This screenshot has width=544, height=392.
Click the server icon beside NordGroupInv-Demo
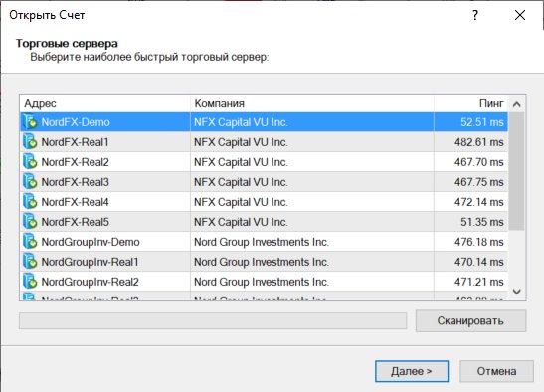tap(30, 242)
